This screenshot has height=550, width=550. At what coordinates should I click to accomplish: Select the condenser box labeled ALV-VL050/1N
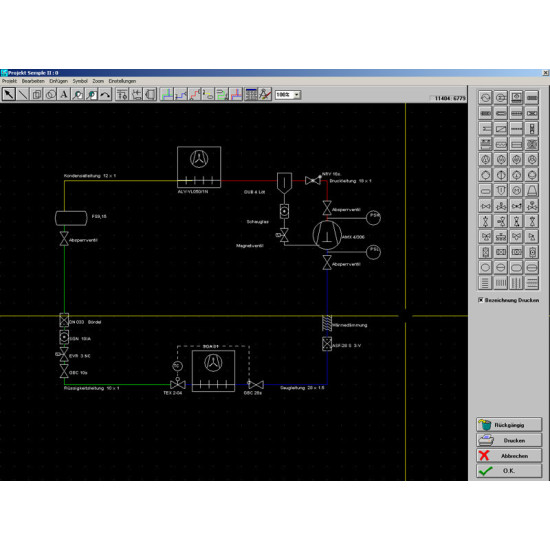(199, 167)
